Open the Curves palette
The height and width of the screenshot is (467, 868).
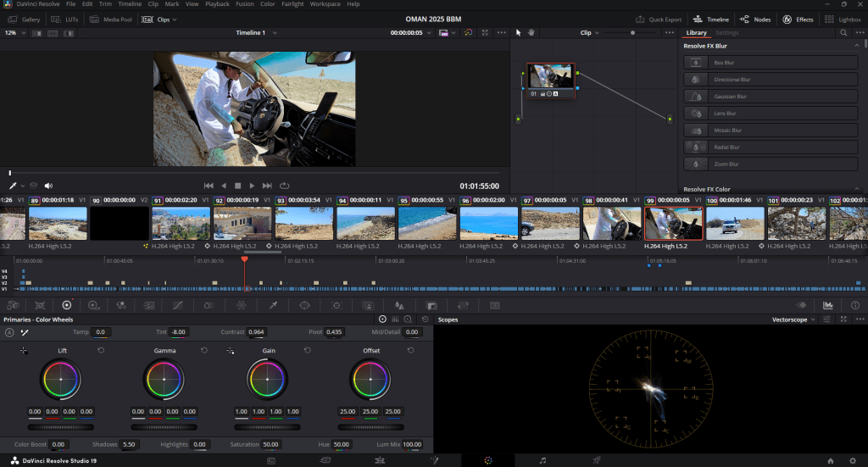tap(178, 305)
